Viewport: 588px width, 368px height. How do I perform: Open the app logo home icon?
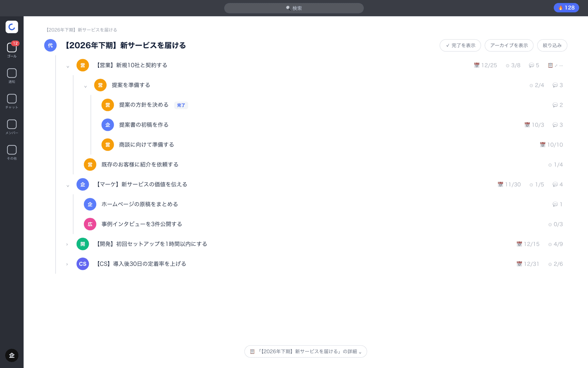(x=12, y=27)
